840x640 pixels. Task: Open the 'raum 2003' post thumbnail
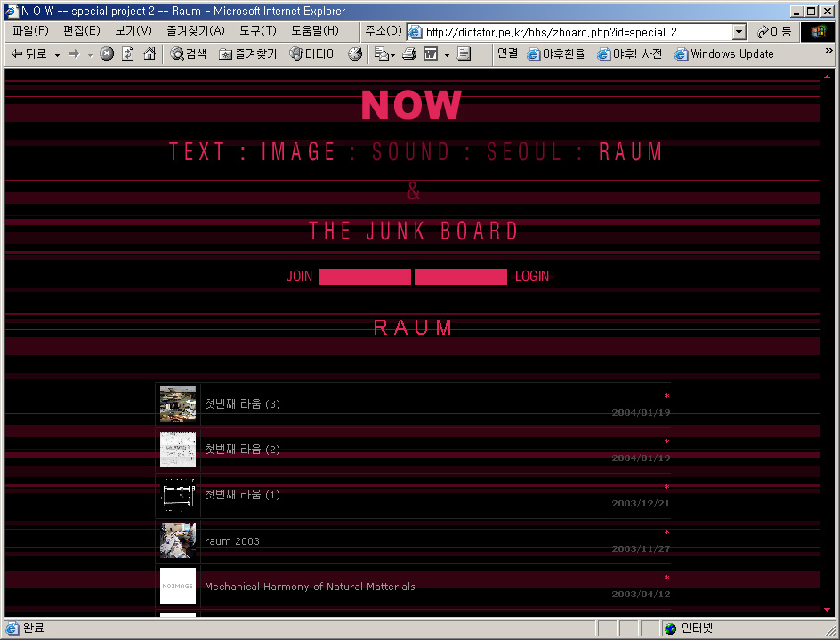click(x=178, y=540)
